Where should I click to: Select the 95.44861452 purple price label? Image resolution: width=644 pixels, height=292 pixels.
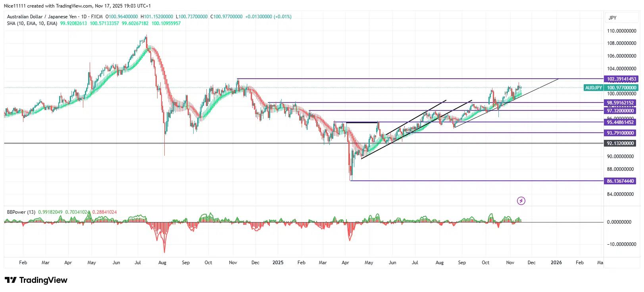620,122
